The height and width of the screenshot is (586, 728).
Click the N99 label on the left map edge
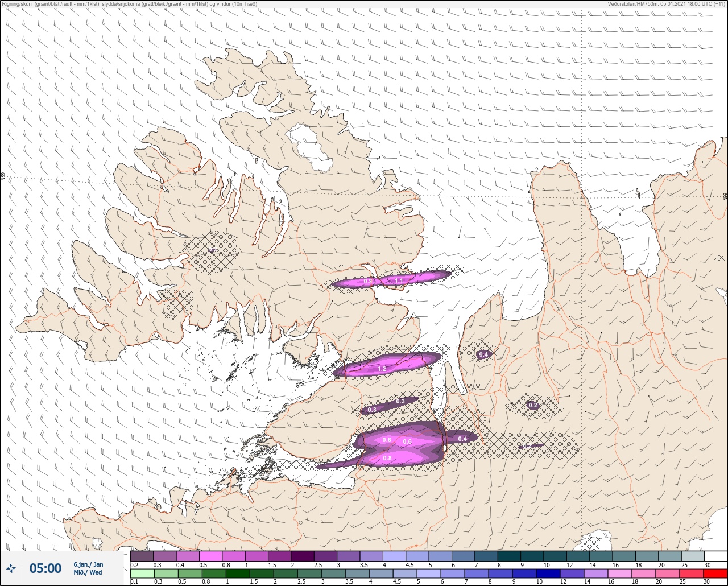pyautogui.click(x=3, y=177)
